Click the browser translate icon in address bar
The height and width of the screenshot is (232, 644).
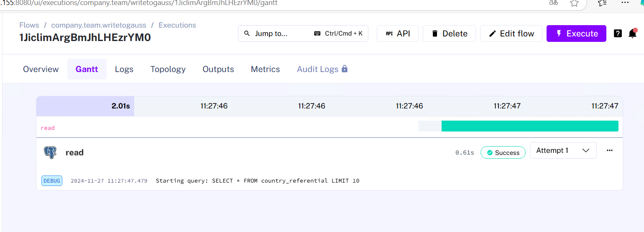tap(553, 3)
